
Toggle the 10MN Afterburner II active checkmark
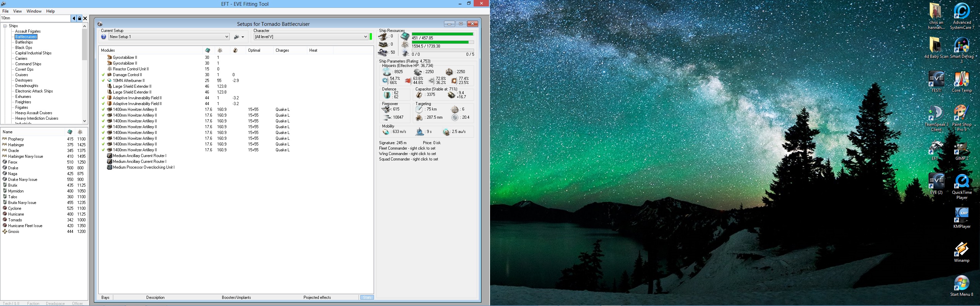point(103,81)
